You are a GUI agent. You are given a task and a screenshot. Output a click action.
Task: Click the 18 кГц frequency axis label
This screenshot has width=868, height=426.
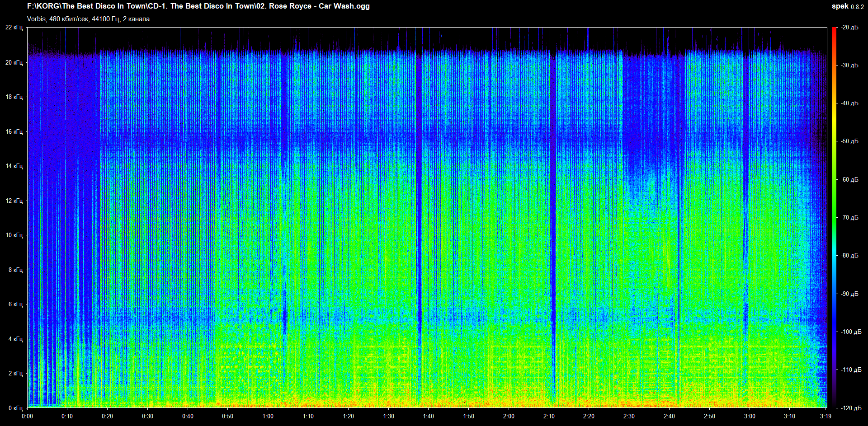pos(14,97)
